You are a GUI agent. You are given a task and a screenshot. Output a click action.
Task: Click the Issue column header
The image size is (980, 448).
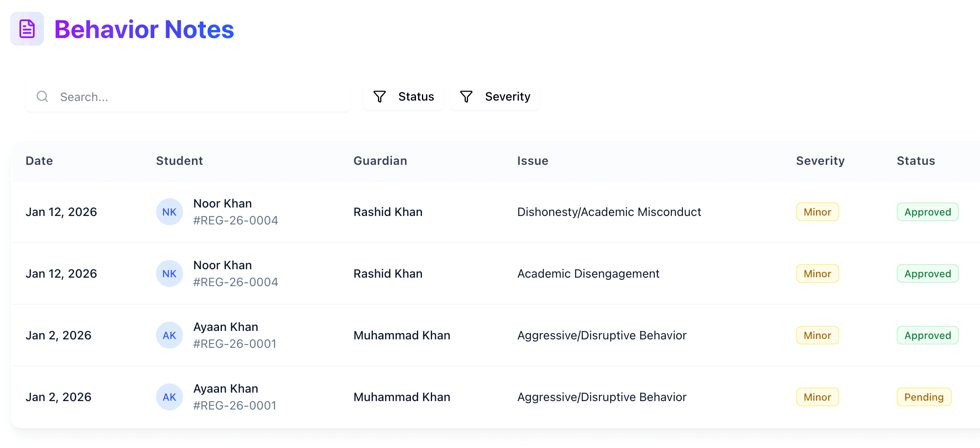point(533,161)
